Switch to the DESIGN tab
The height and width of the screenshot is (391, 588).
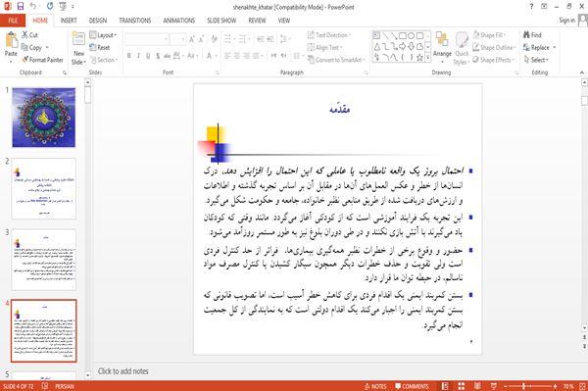pyautogui.click(x=98, y=21)
